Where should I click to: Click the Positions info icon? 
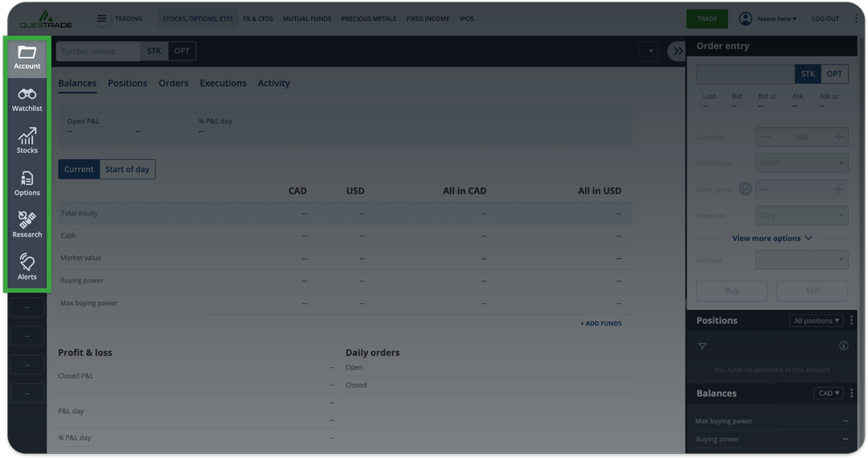tap(844, 346)
